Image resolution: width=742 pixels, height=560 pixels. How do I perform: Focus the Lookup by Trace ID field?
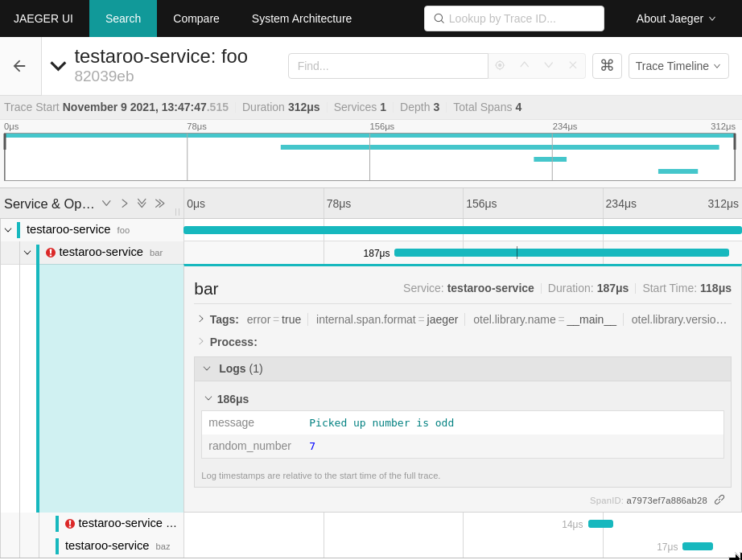coord(514,19)
